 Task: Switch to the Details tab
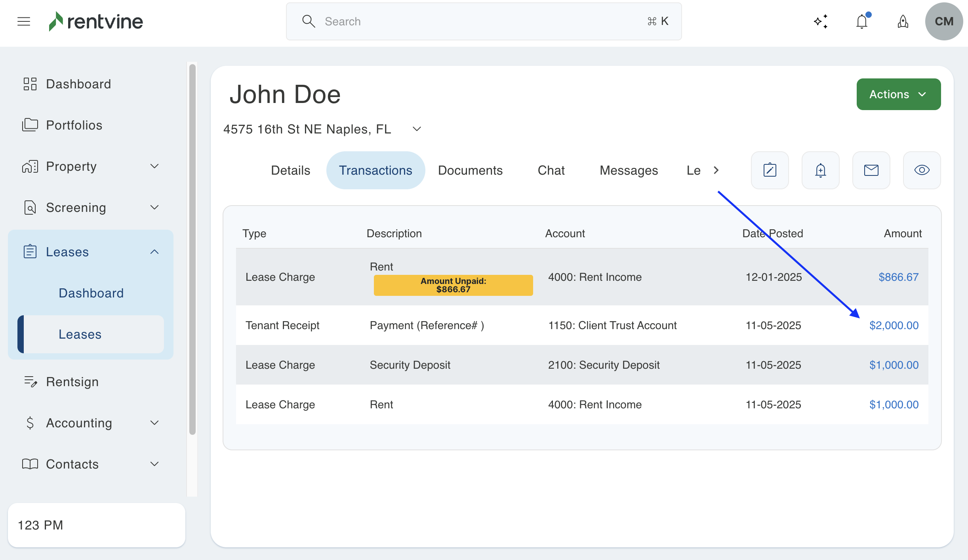coord(290,170)
